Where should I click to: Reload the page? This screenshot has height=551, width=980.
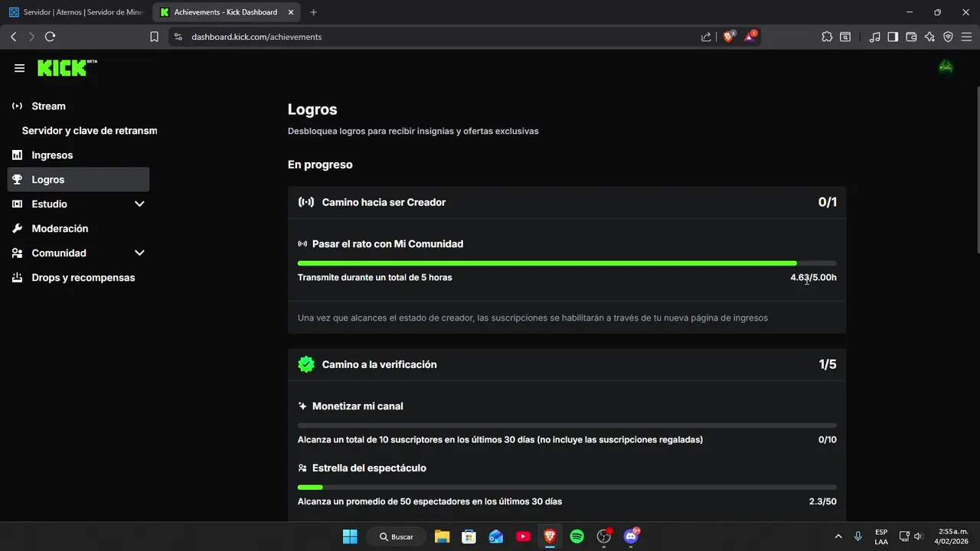pyautogui.click(x=51, y=37)
